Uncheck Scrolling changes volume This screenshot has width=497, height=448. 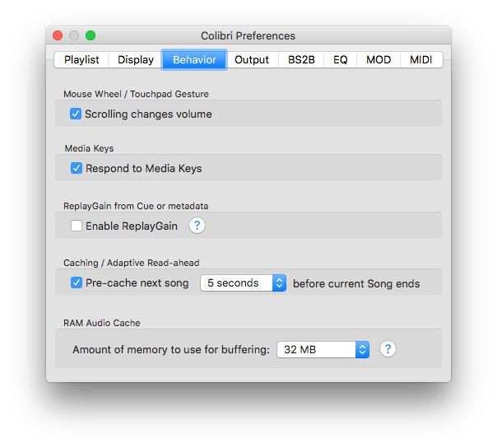pyautogui.click(x=76, y=114)
